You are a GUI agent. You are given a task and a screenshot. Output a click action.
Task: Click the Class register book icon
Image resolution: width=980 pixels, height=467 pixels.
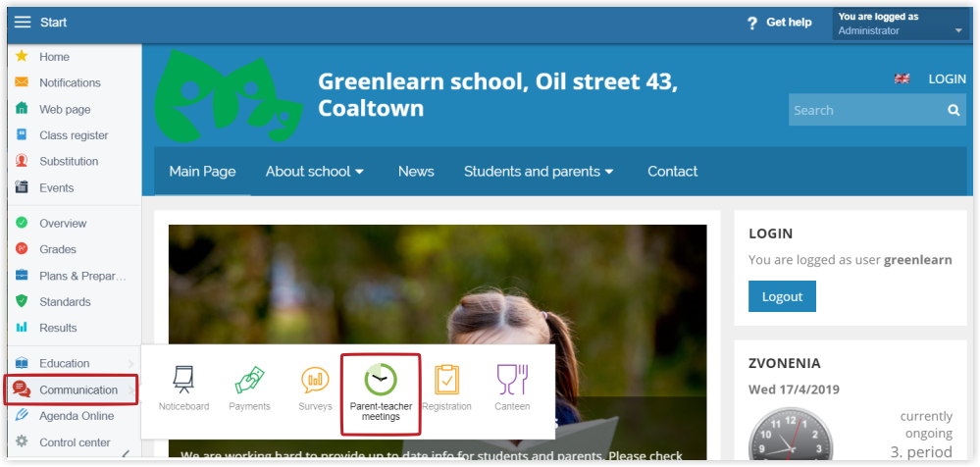click(22, 135)
